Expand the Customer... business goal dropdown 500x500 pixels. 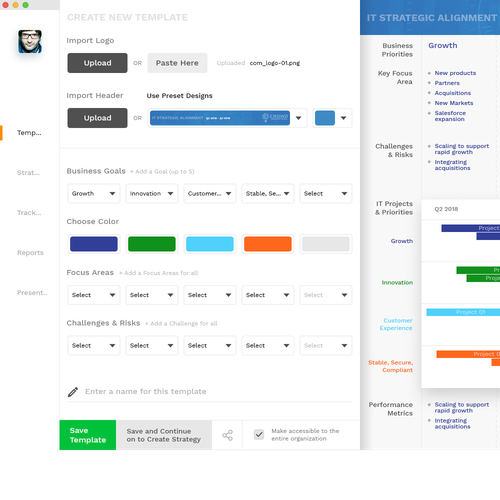(x=210, y=193)
